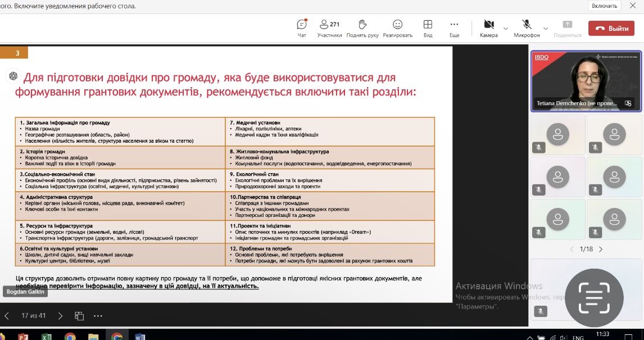
Task: Click the orange slide number 3 badge
Action: point(14,53)
